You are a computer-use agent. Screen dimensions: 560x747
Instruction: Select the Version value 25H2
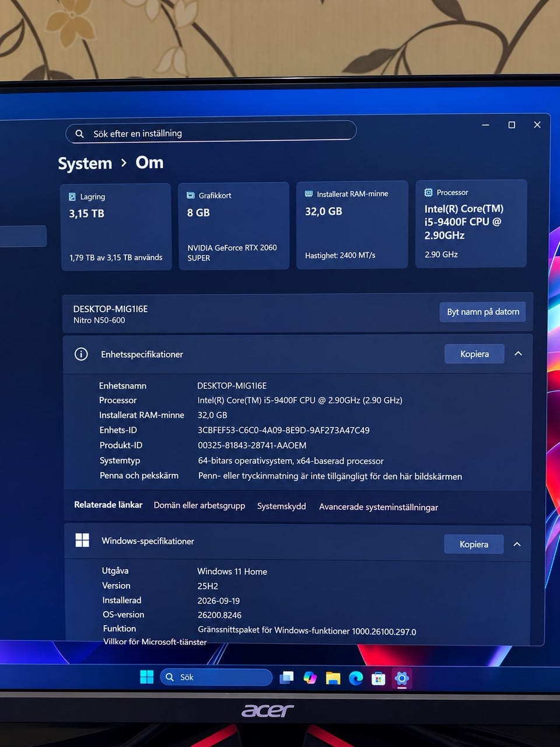208,586
